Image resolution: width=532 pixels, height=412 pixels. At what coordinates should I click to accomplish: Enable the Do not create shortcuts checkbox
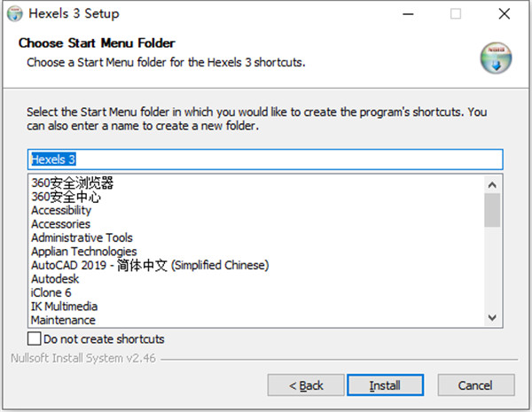35,338
